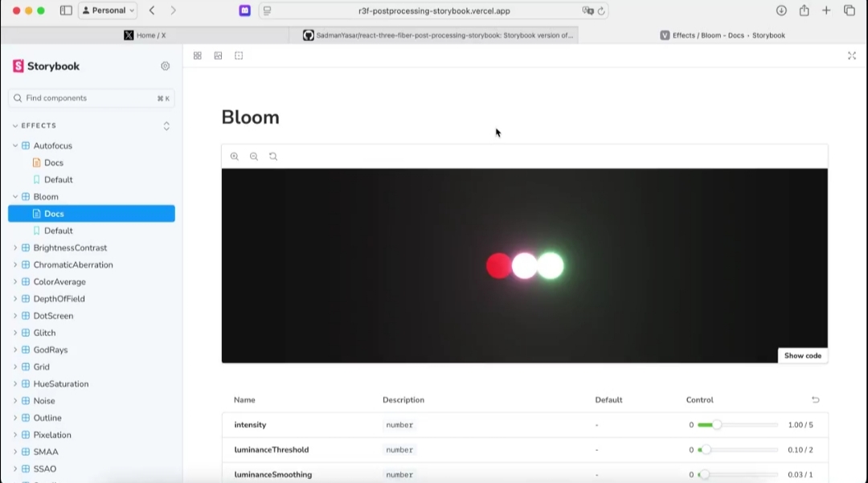Zoom in on the Bloom preview
Image resolution: width=868 pixels, height=483 pixels.
pyautogui.click(x=235, y=157)
